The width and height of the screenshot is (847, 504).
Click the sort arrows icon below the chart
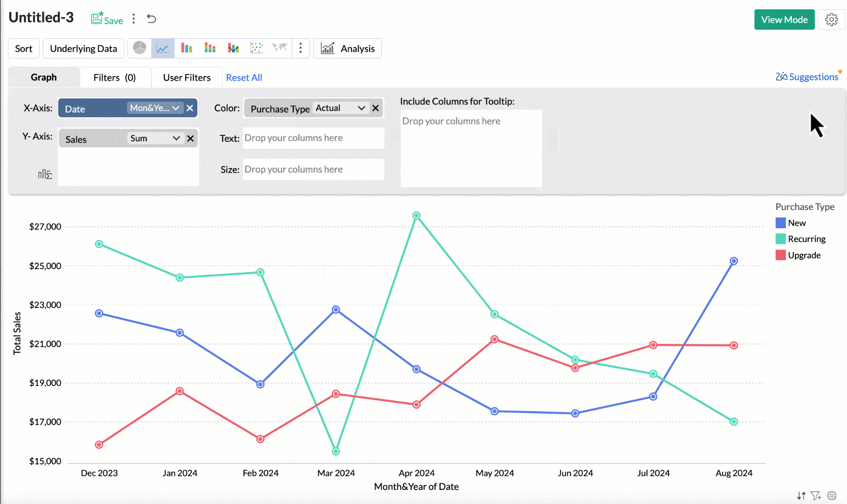pyautogui.click(x=801, y=496)
